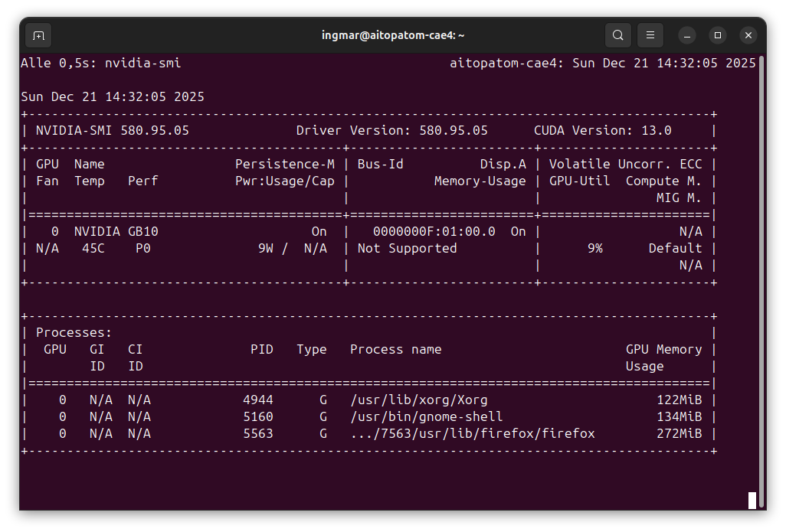Open a new terminal tab
Image resolution: width=786 pixels, height=532 pixels.
(x=38, y=35)
